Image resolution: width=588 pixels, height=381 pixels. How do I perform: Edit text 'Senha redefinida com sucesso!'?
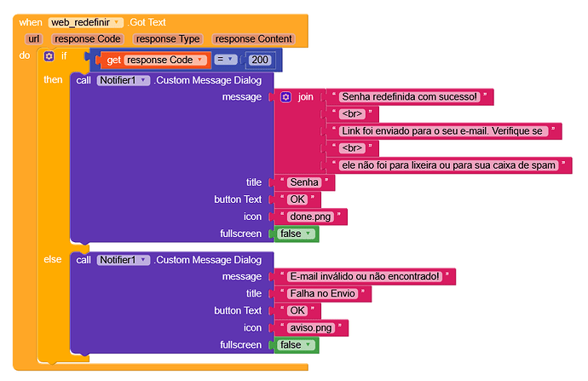[x=409, y=97]
